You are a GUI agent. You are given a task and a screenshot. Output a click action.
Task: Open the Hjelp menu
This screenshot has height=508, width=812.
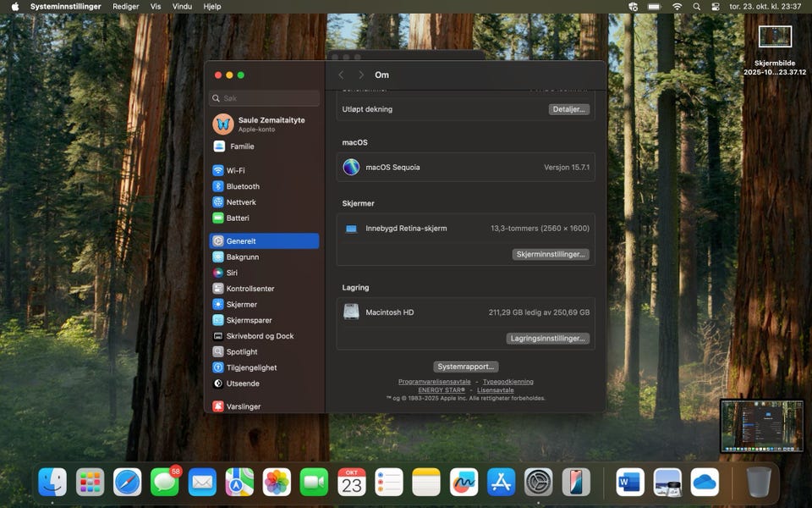click(212, 6)
